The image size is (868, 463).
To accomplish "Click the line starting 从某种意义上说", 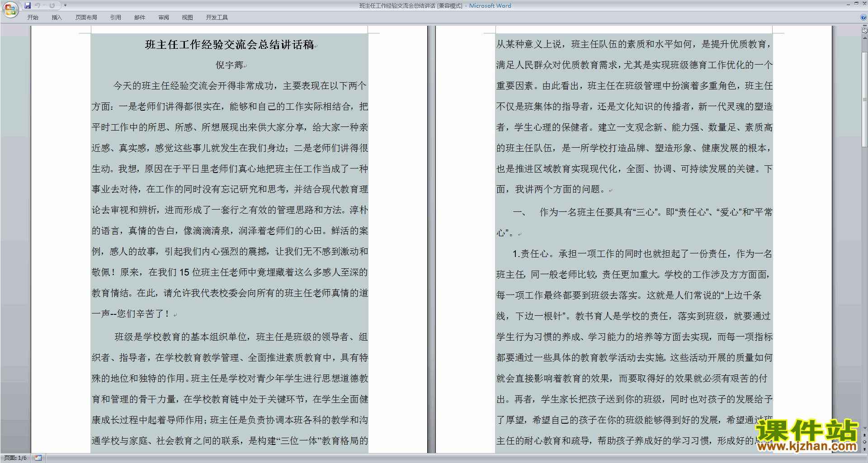I will coord(634,44).
